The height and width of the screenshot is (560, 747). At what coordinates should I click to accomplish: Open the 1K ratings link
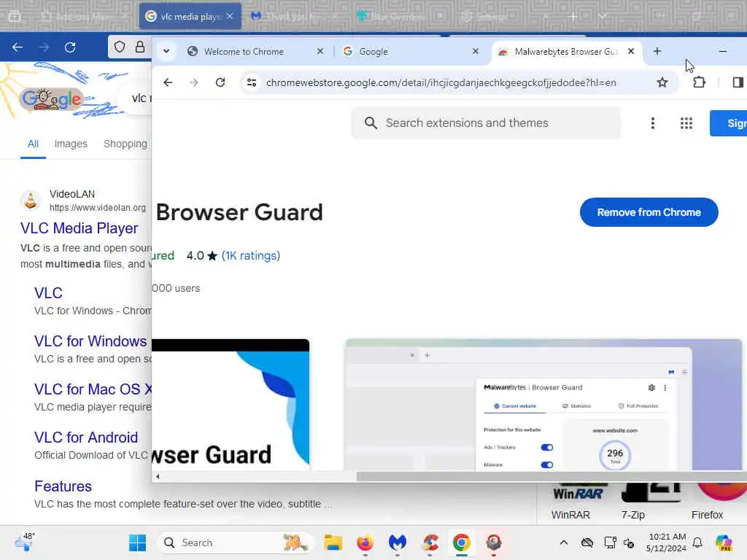[251, 256]
